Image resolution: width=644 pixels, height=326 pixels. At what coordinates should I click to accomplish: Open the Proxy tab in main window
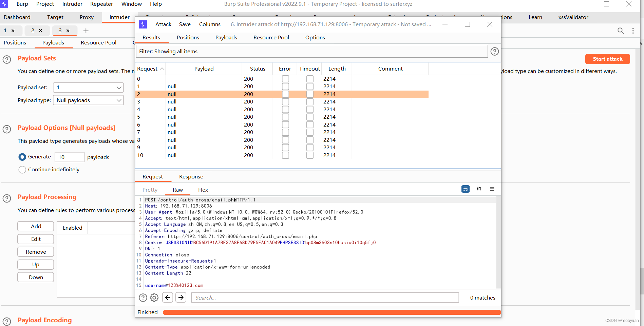click(x=87, y=17)
